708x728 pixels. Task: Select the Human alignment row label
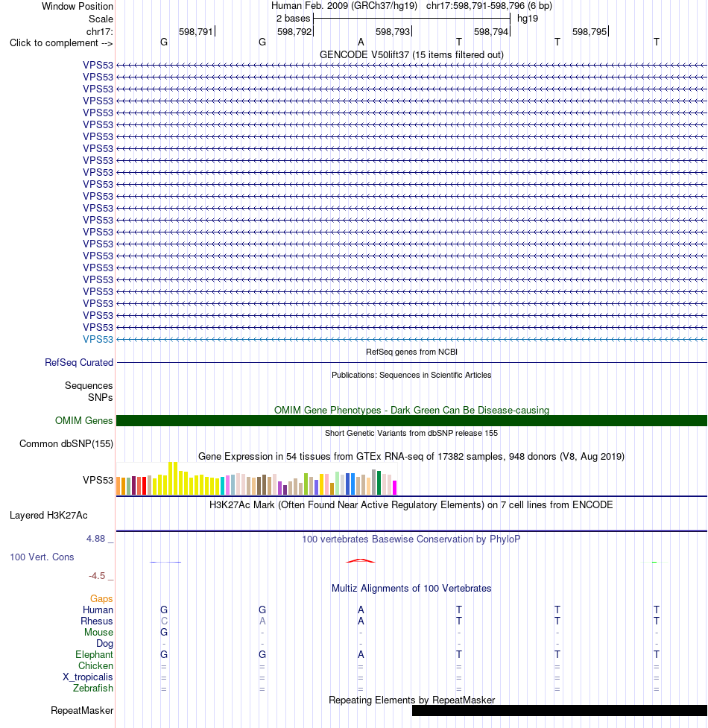click(x=98, y=610)
